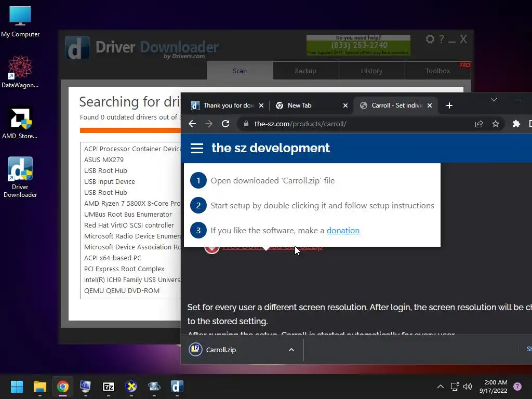Image resolution: width=532 pixels, height=399 pixels.
Task: Open the monitor-shield app on taskbar
Action: (x=85, y=387)
